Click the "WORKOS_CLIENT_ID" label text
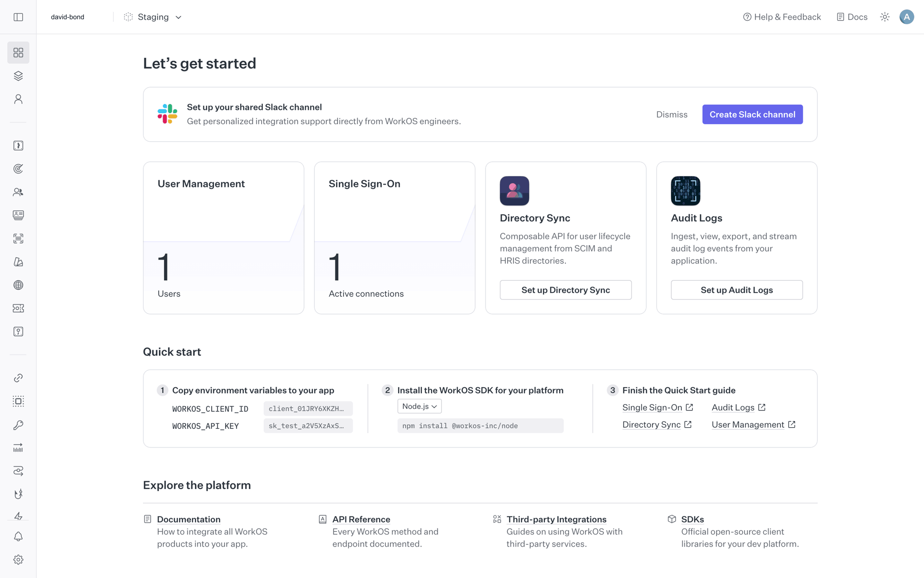 (x=210, y=409)
